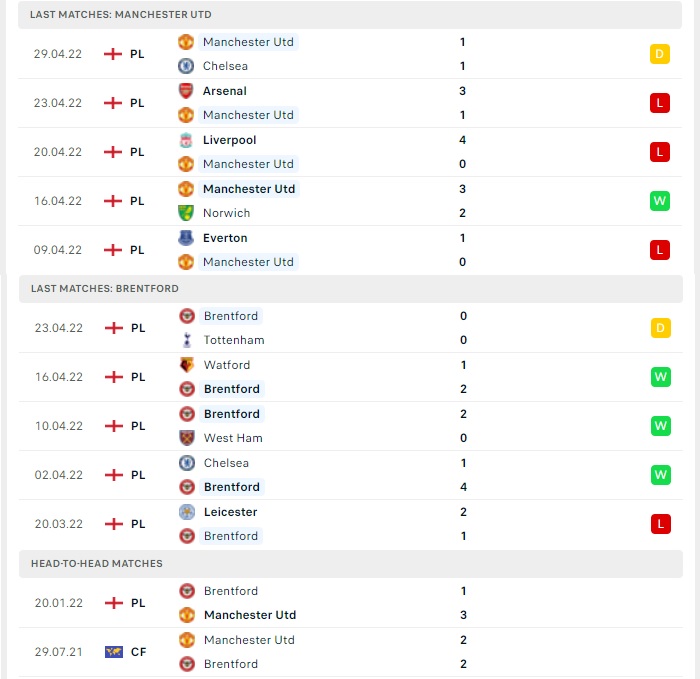Viewport: 700px width, 679px height.
Task: Open the Last Matches: Brentford section header
Action: (351, 288)
